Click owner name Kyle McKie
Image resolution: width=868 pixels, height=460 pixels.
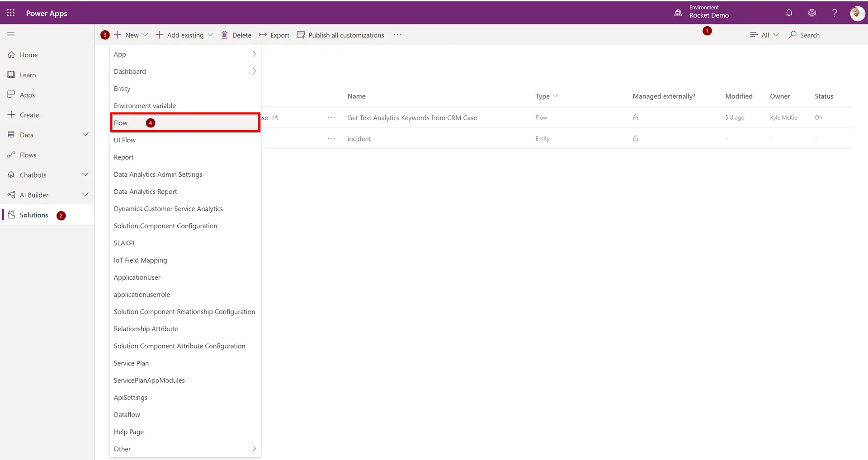click(783, 117)
